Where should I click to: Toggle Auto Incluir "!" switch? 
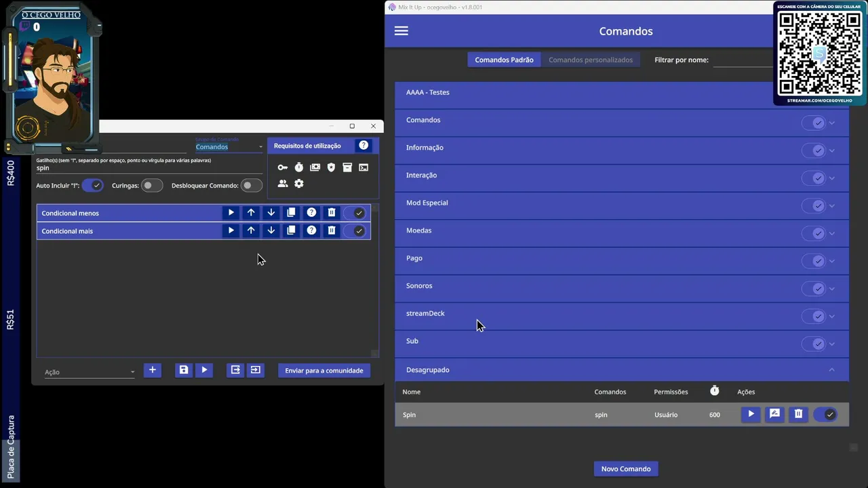[x=93, y=186]
